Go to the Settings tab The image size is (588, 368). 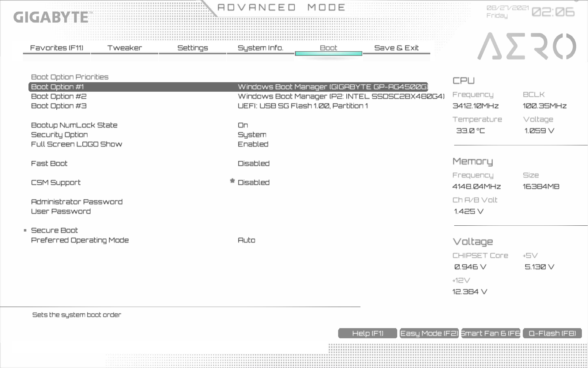click(193, 48)
